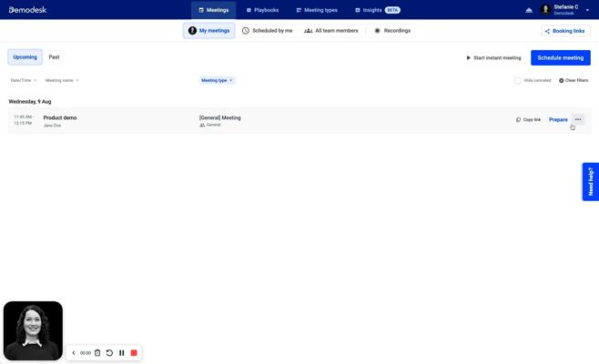Switch to the Past meetings tab

(54, 57)
